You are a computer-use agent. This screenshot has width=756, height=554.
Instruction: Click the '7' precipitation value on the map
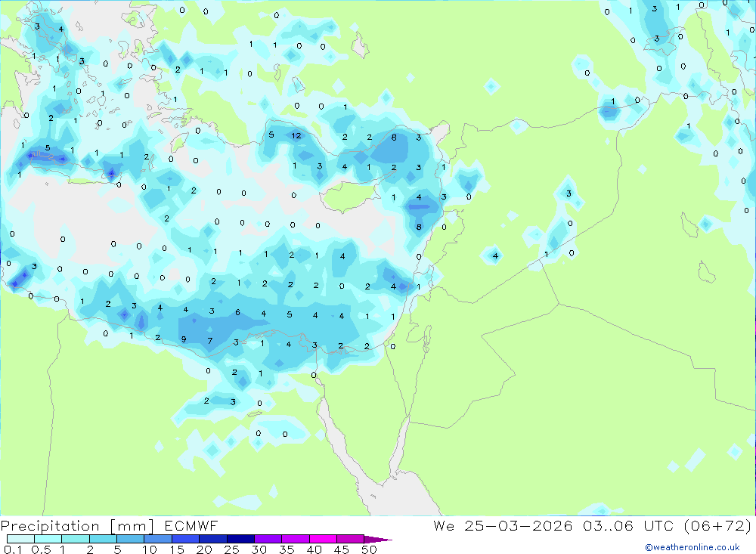click(209, 341)
